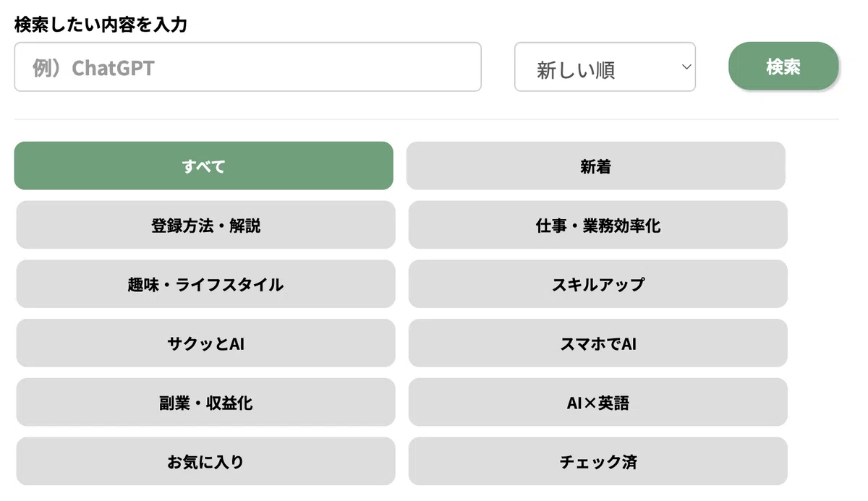The height and width of the screenshot is (501, 868).
Task: Click the ChatGPT example search input field
Action: point(247,67)
